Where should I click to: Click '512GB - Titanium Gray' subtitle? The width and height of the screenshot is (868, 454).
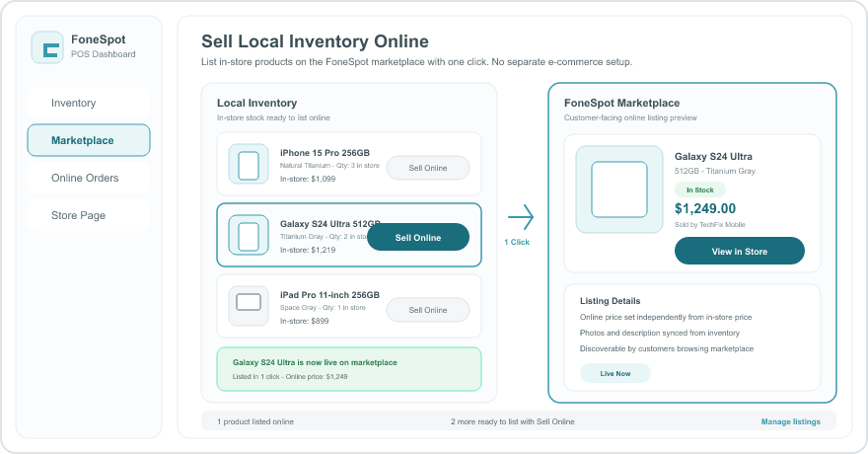(x=715, y=171)
